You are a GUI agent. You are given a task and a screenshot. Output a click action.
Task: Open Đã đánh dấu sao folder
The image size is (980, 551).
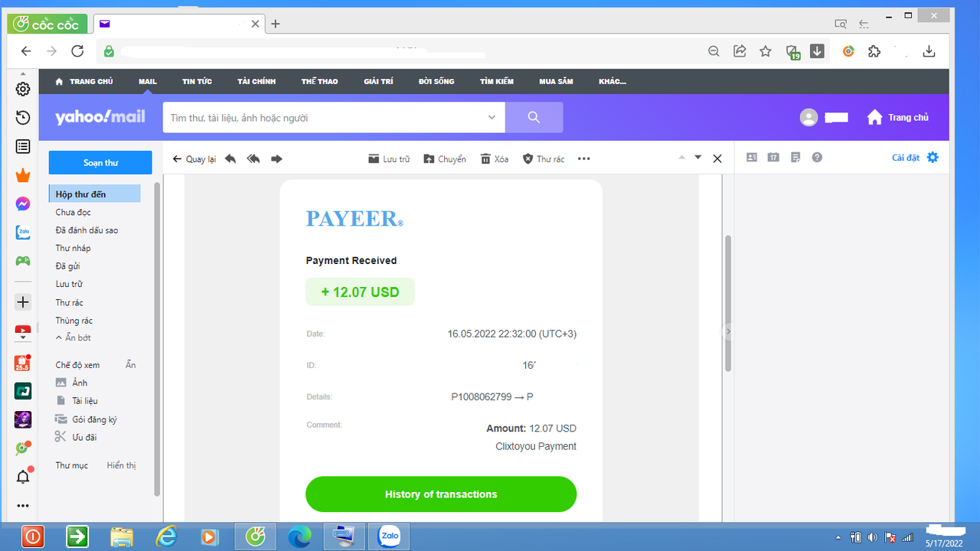(x=87, y=230)
